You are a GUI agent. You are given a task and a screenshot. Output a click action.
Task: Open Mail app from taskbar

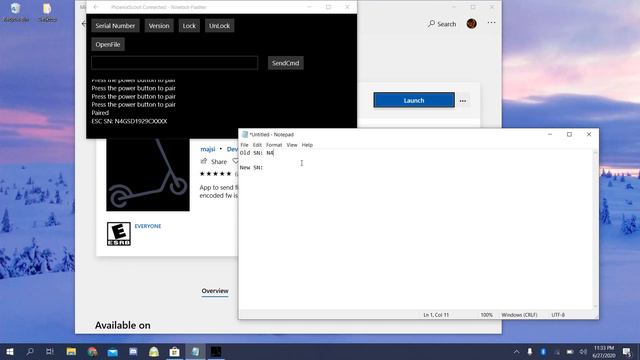pyautogui.click(x=113, y=351)
